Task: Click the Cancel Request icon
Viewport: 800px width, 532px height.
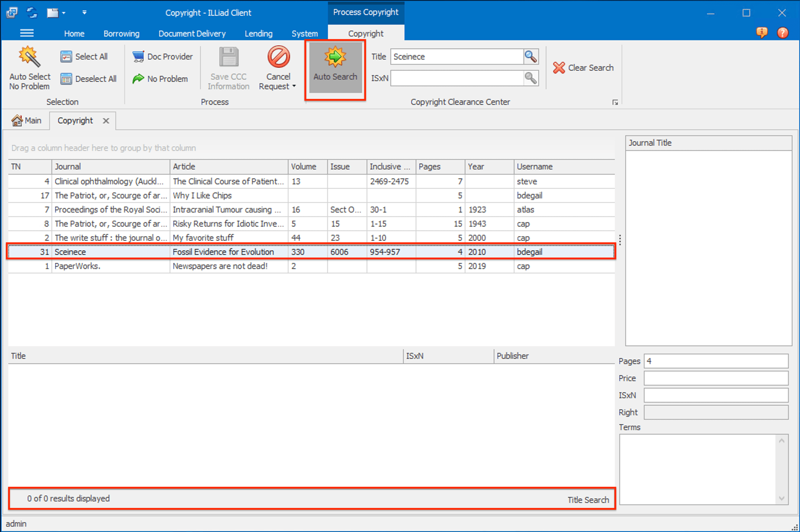Action: (x=278, y=57)
